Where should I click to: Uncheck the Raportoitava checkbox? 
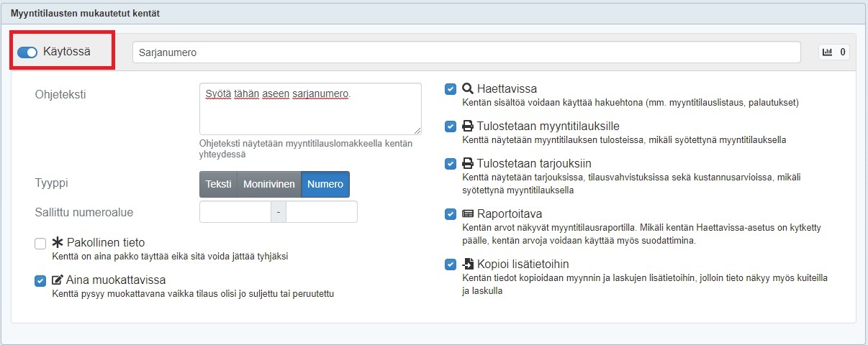(451, 214)
